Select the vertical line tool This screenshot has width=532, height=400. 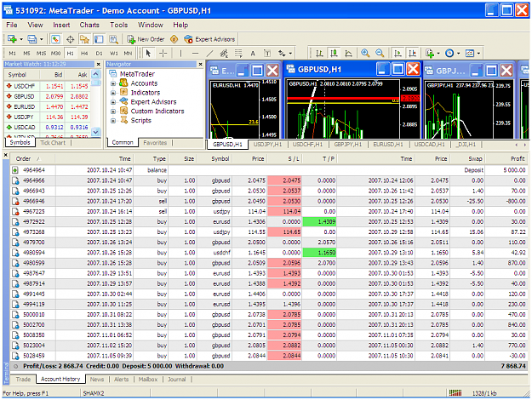[x=180, y=54]
